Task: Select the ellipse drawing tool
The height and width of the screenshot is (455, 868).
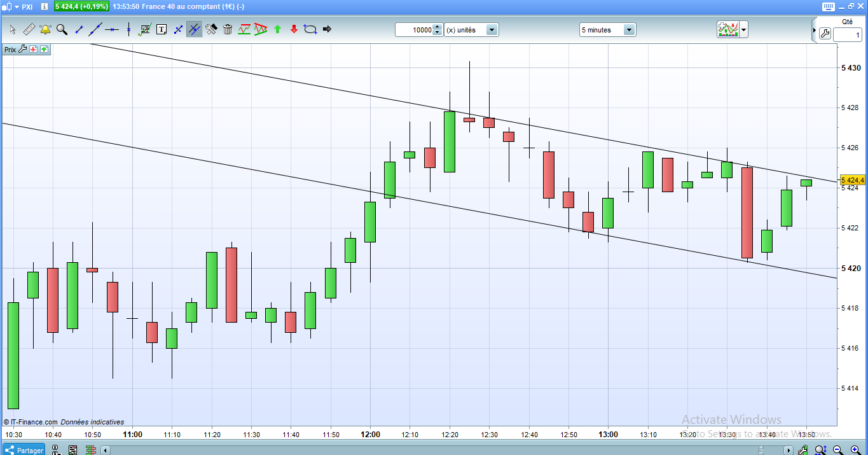Action: coord(310,29)
